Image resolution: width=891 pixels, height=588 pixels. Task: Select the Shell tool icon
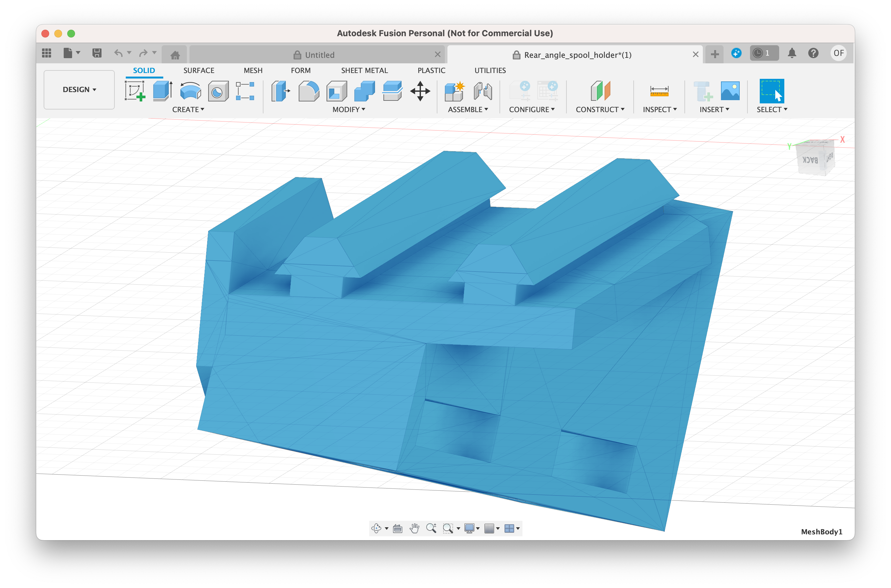(337, 91)
